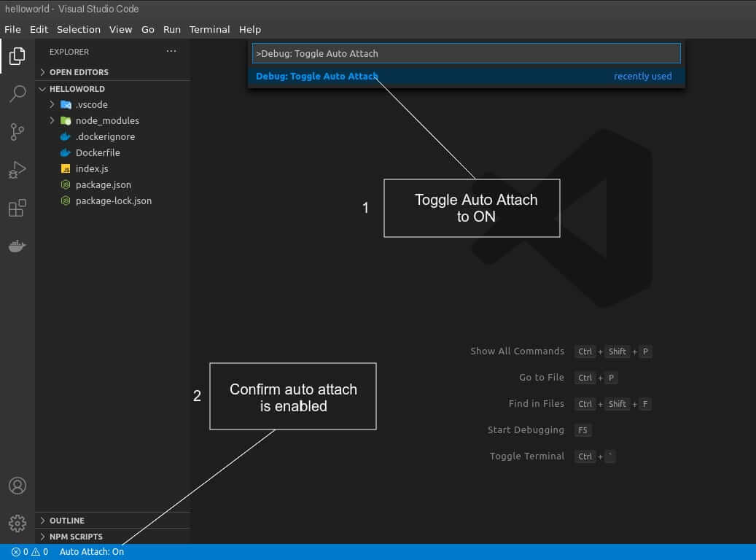Open the Manage gear icon
The image size is (756, 560).
point(17,524)
